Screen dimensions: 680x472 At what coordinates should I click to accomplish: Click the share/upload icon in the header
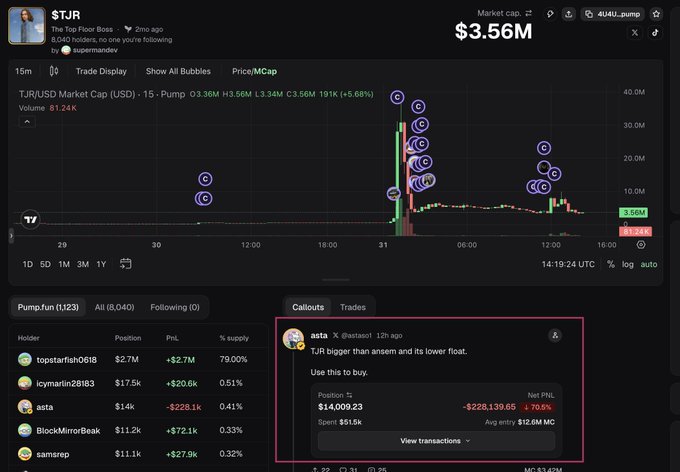(569, 14)
